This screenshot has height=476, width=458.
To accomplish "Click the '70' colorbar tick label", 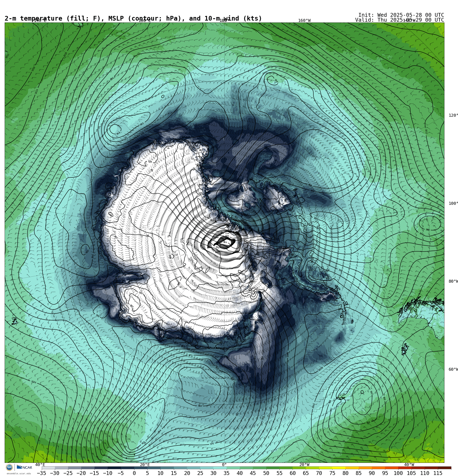I will click(x=319, y=473).
